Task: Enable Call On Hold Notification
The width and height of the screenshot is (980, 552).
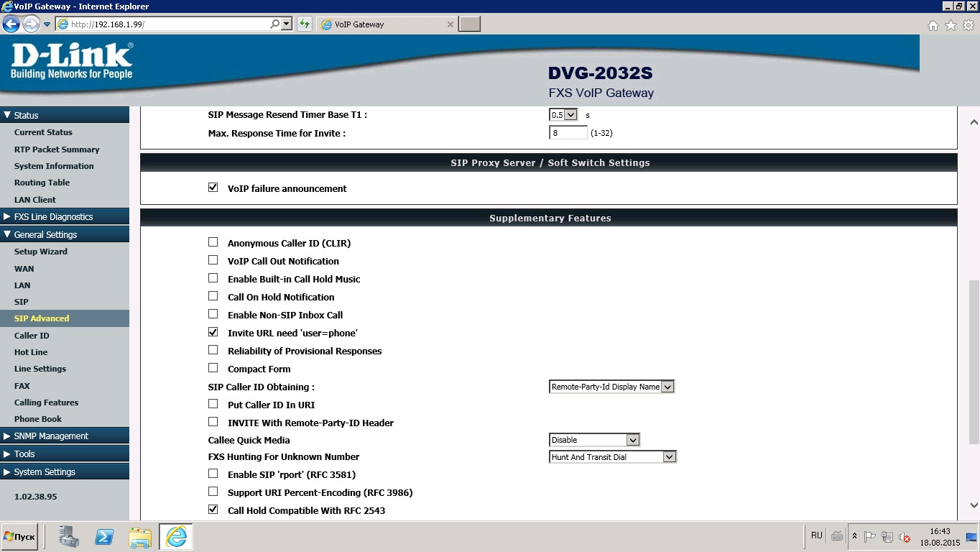Action: pos(213,296)
